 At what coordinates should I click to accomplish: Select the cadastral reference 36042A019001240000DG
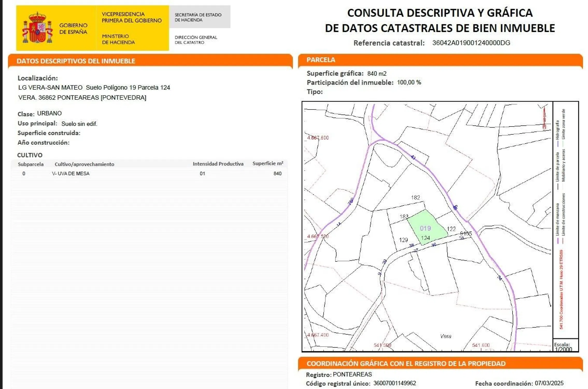(x=471, y=43)
